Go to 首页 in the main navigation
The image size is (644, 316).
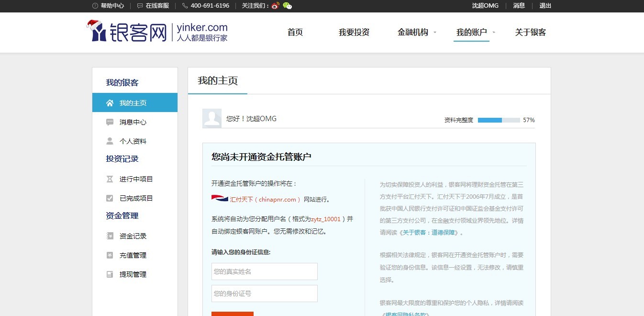click(295, 33)
